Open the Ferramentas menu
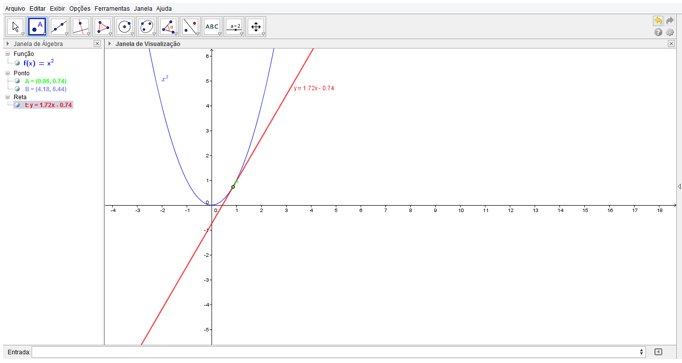This screenshot has height=363, width=682. (x=112, y=9)
